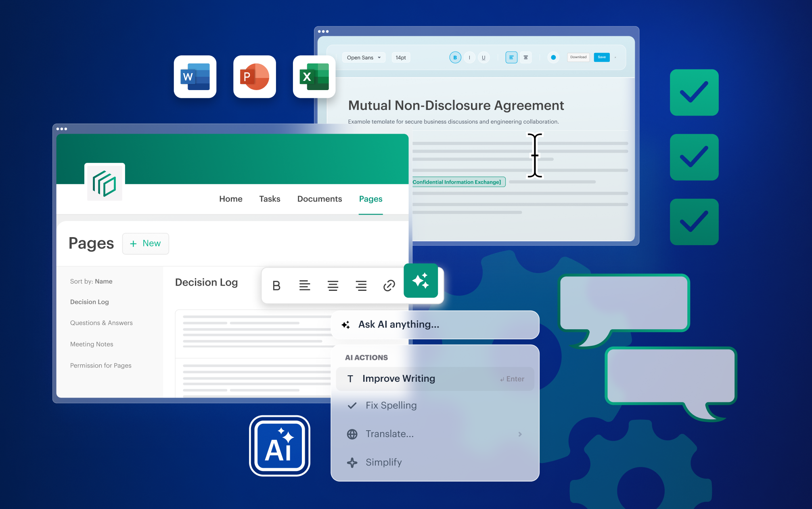Open Meeting Notes in the pages list

click(92, 344)
